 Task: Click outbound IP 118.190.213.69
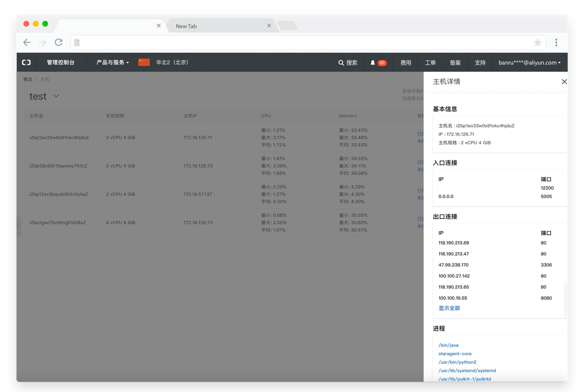(454, 243)
